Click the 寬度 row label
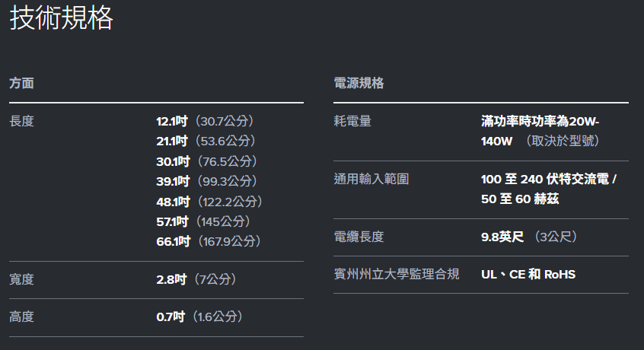 pos(21,279)
